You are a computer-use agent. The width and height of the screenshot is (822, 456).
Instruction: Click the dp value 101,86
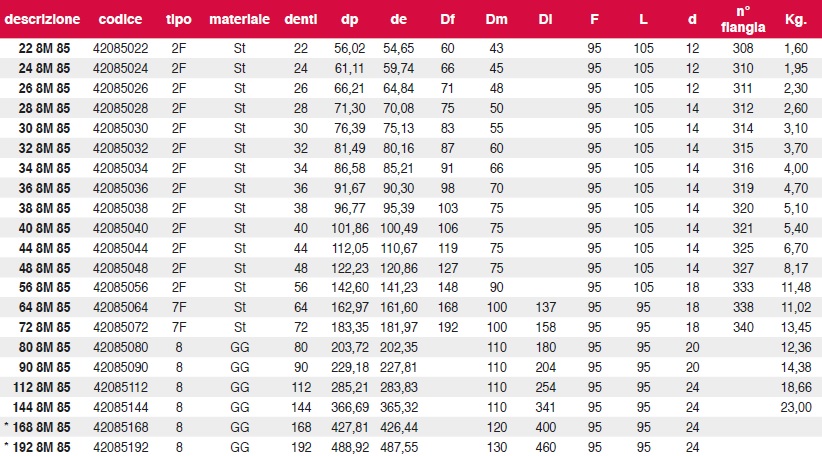tap(350, 229)
